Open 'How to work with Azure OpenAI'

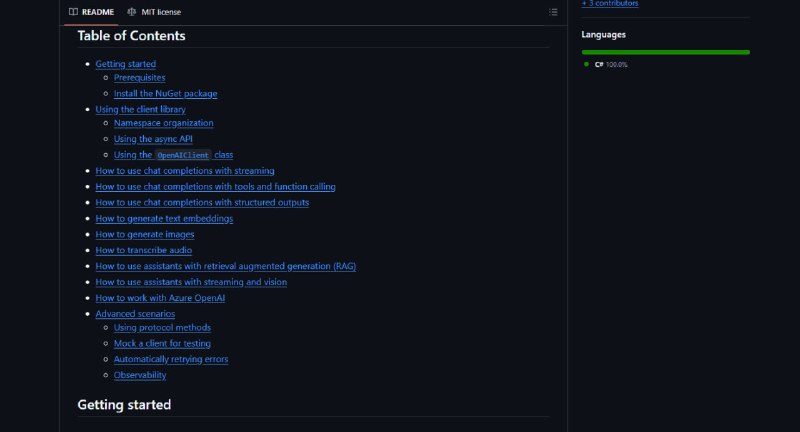160,298
